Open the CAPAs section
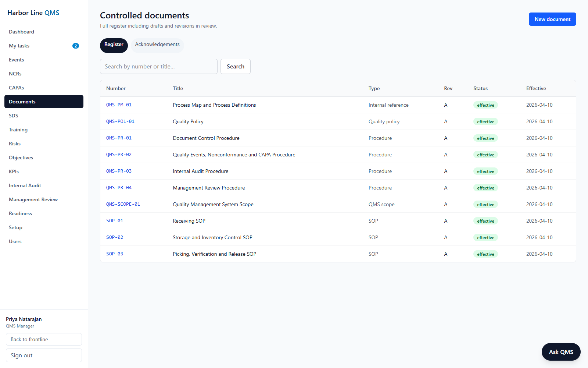Image resolution: width=588 pixels, height=368 pixels. pyautogui.click(x=44, y=88)
